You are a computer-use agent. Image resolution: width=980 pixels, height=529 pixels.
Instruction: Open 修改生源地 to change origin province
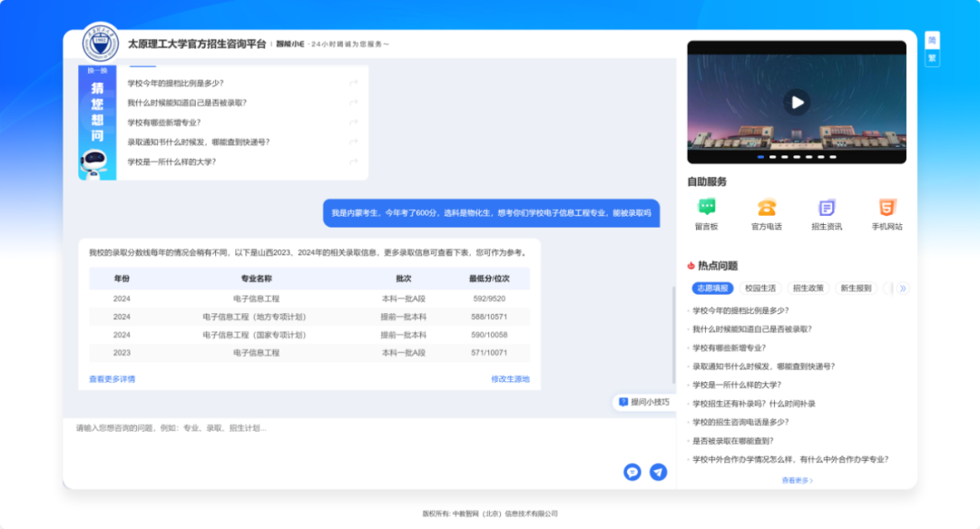tap(510, 379)
